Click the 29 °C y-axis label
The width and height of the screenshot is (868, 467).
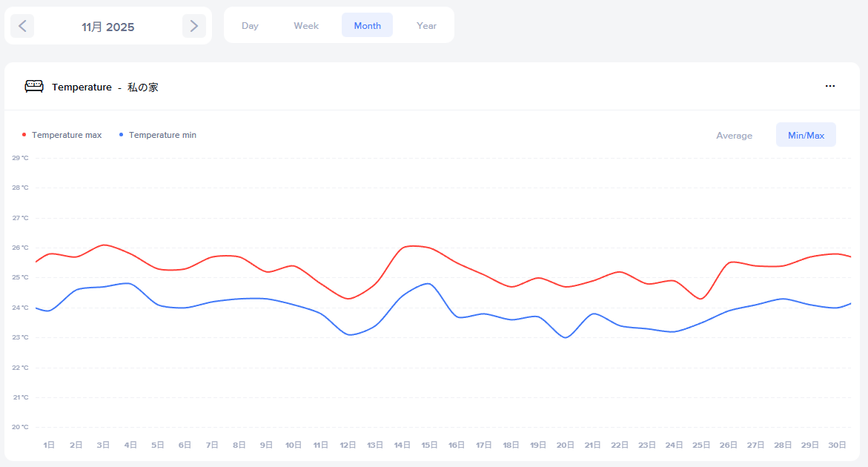click(x=20, y=158)
